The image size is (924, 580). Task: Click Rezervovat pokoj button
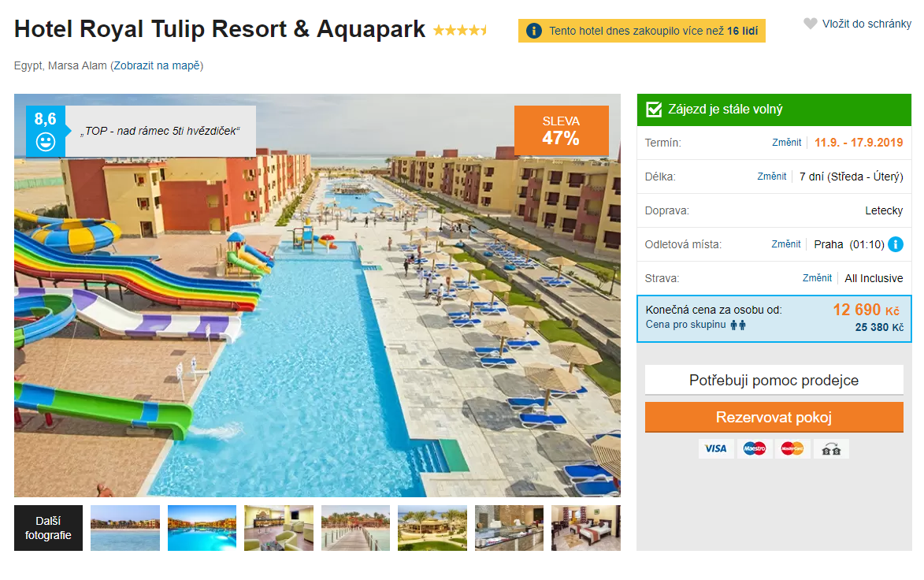point(774,418)
